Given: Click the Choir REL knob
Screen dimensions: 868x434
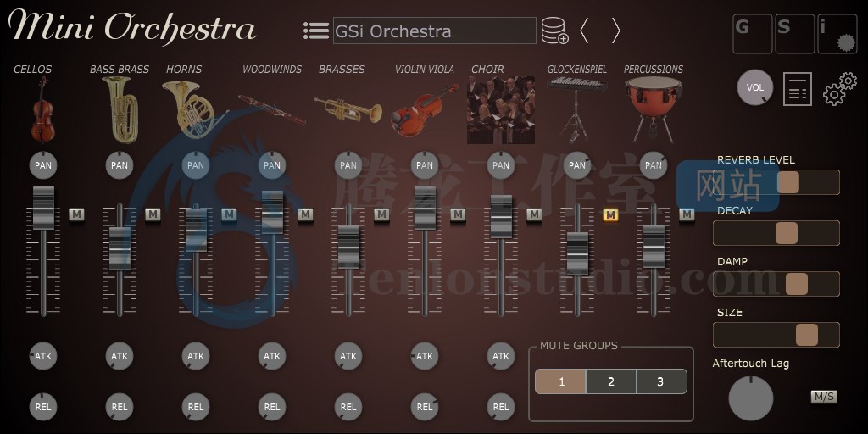Looking at the screenshot, I should pos(501,407).
